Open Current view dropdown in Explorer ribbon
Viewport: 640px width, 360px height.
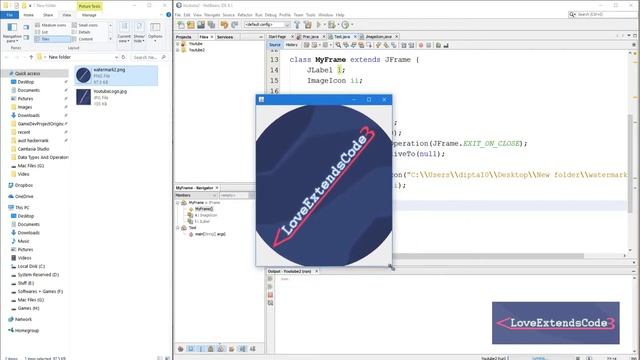coord(124,33)
